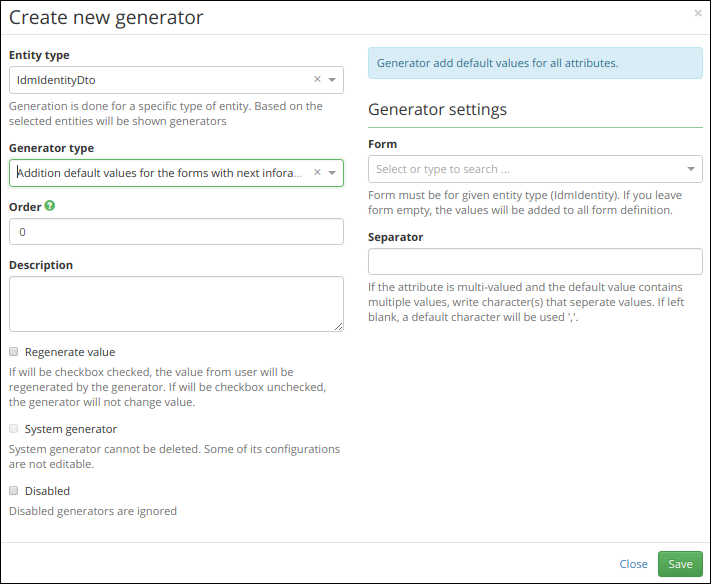Expand the Generator type dropdown arrow

(x=332, y=173)
